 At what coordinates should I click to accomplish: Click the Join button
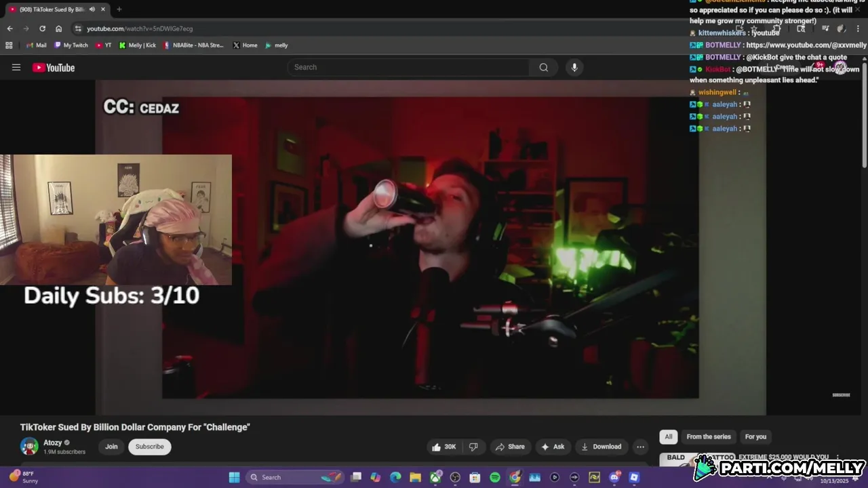111,447
